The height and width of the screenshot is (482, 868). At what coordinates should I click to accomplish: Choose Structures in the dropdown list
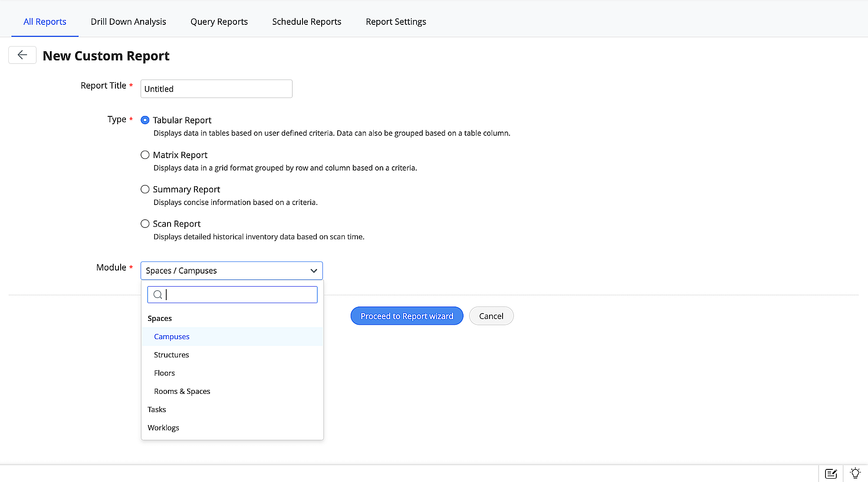coord(171,355)
